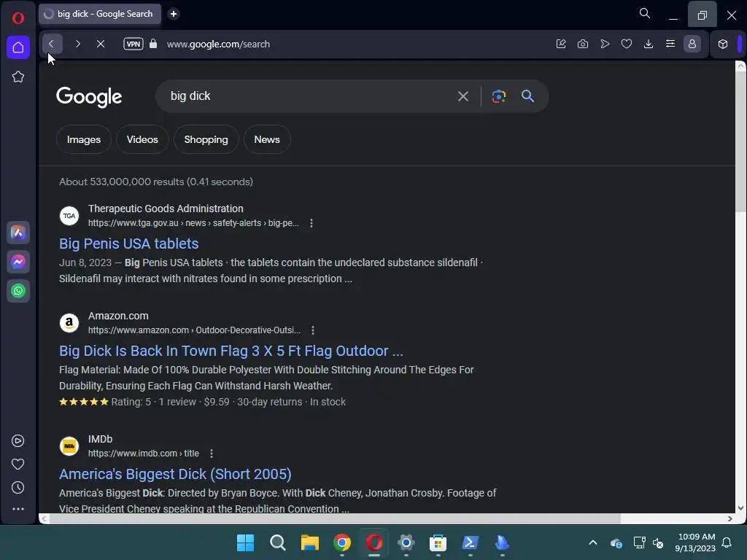Viewport: 747px width, 560px height.
Task: Toggle the VPN badge in the address bar
Action: 133,44
